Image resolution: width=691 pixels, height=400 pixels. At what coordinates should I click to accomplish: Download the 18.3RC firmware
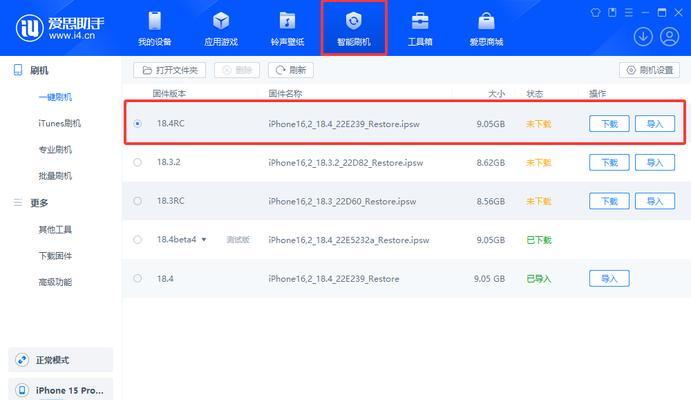[609, 201]
